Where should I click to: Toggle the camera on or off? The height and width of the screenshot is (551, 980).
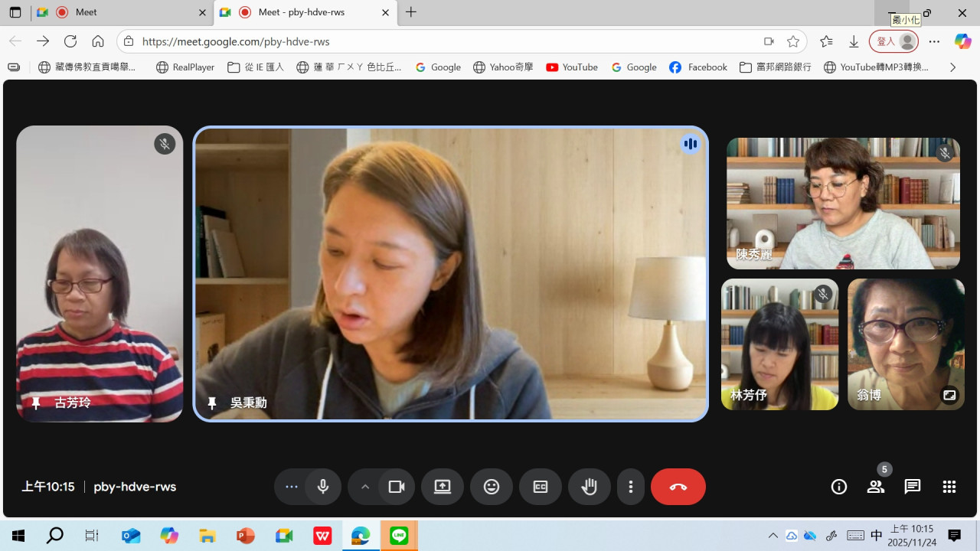[397, 487]
